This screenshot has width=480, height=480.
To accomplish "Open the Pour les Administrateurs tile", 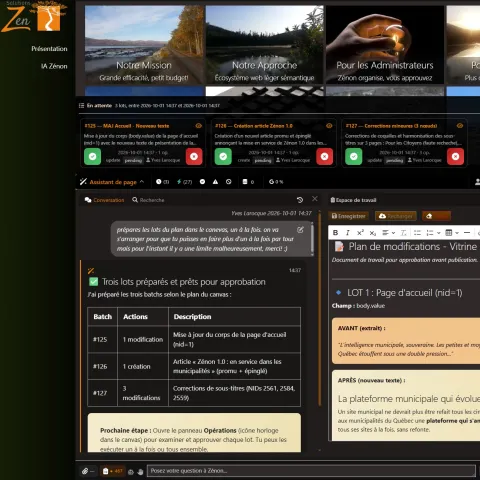I will [x=385, y=44].
